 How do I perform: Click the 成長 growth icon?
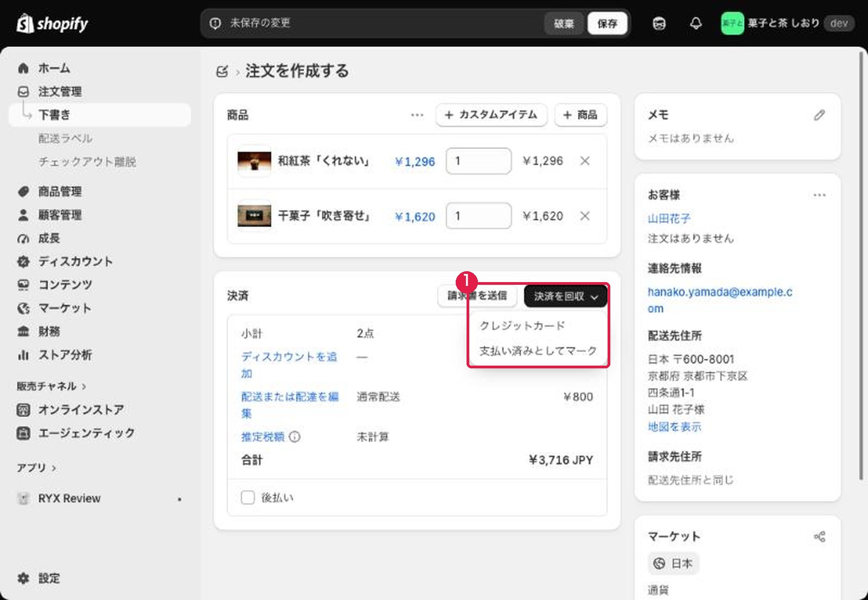coord(23,238)
